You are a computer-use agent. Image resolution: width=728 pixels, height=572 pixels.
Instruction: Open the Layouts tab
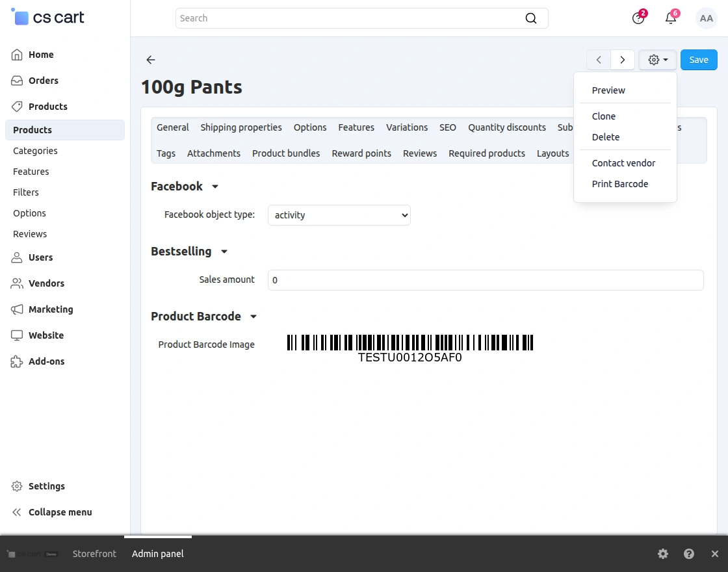point(552,153)
